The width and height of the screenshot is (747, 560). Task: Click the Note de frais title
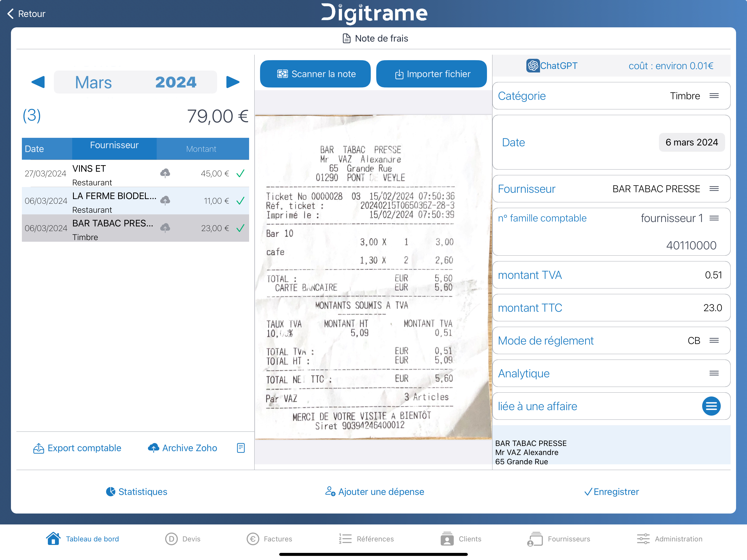[x=375, y=38]
